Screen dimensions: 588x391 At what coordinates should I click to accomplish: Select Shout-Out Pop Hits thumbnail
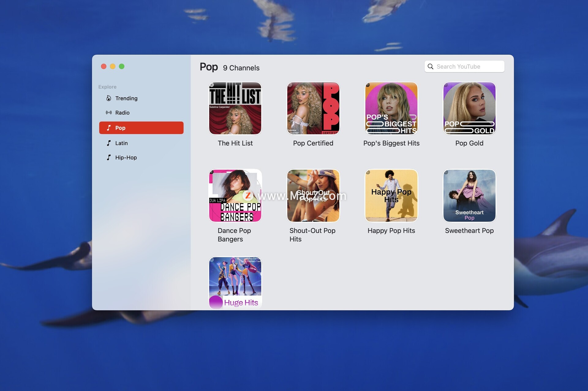[313, 196]
